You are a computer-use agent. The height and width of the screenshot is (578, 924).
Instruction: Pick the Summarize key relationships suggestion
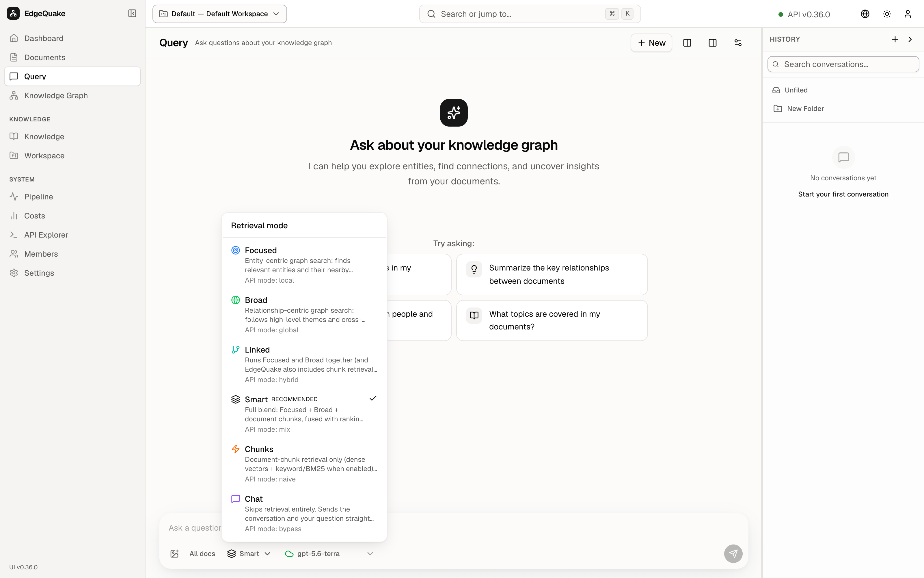[552, 275]
